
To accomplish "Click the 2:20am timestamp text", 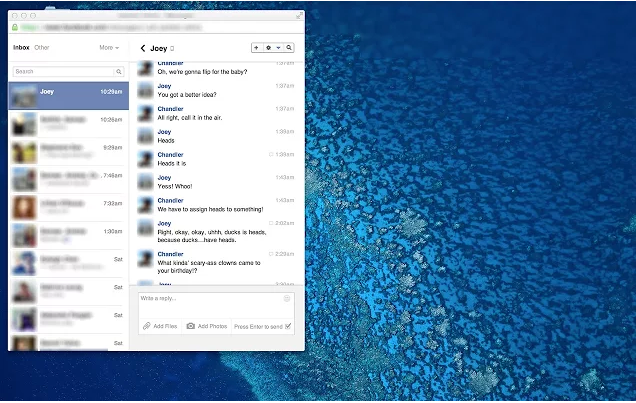I will 285,254.
